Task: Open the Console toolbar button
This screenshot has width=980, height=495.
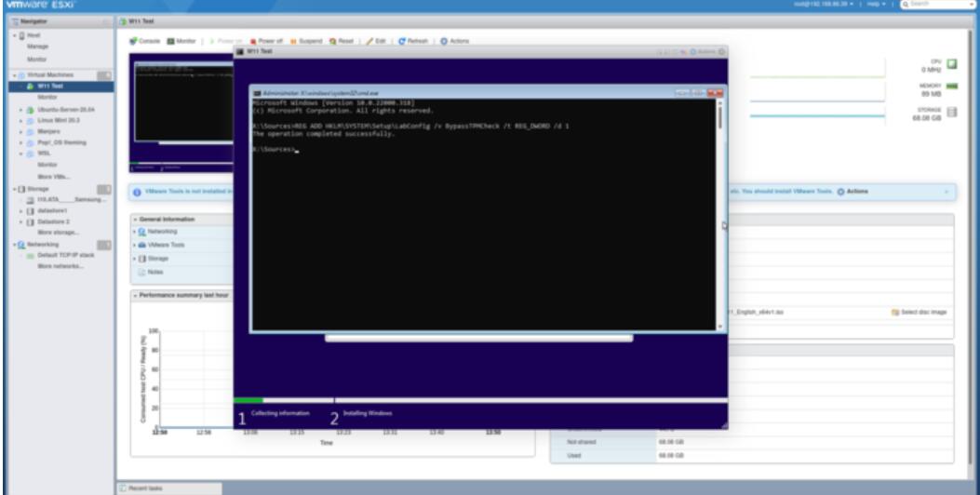Action: point(145,41)
